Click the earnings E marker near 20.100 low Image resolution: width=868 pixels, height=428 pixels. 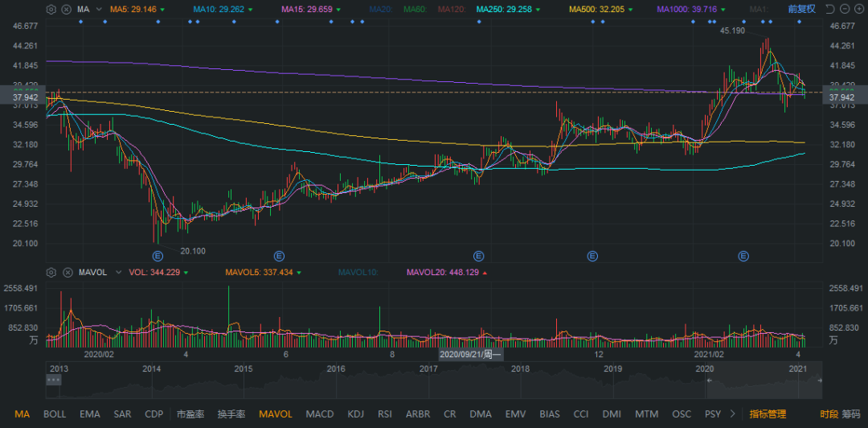pos(158,256)
